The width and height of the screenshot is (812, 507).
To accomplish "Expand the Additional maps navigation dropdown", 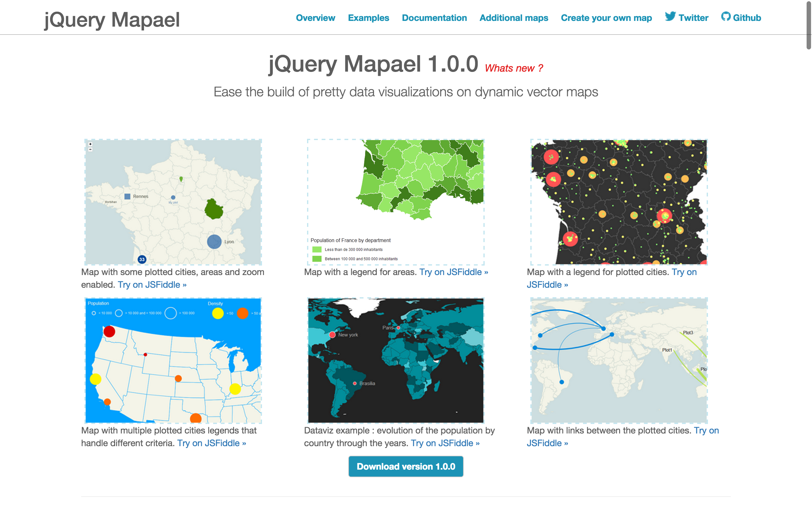I will (x=513, y=17).
